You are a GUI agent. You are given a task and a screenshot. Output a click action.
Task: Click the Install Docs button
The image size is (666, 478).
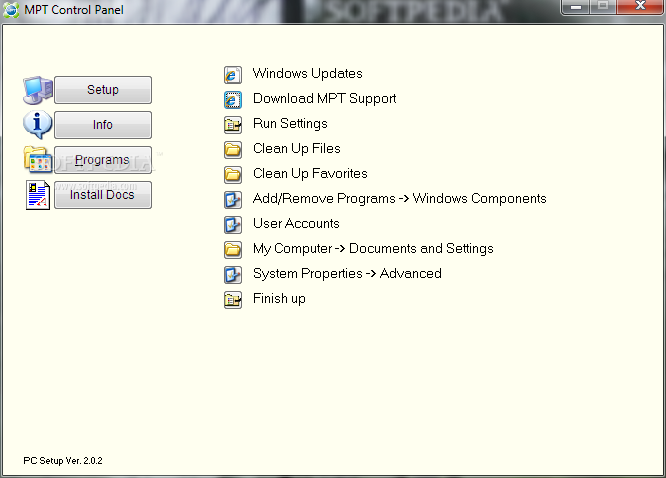coord(103,195)
